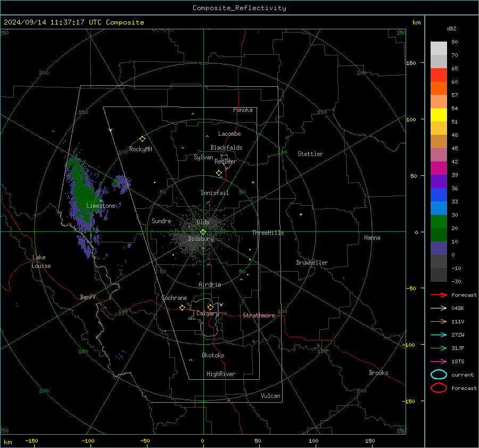Select the blue 36-33 dBZ swatch
The height and width of the screenshot is (448, 479).
click(439, 195)
